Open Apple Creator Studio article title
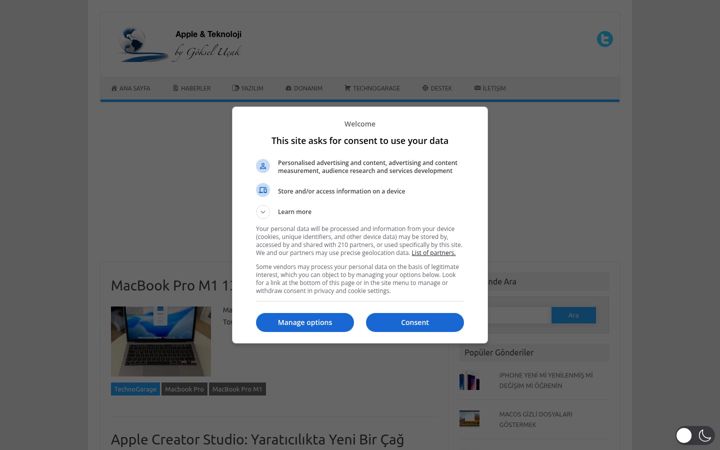The width and height of the screenshot is (720, 450). click(257, 439)
